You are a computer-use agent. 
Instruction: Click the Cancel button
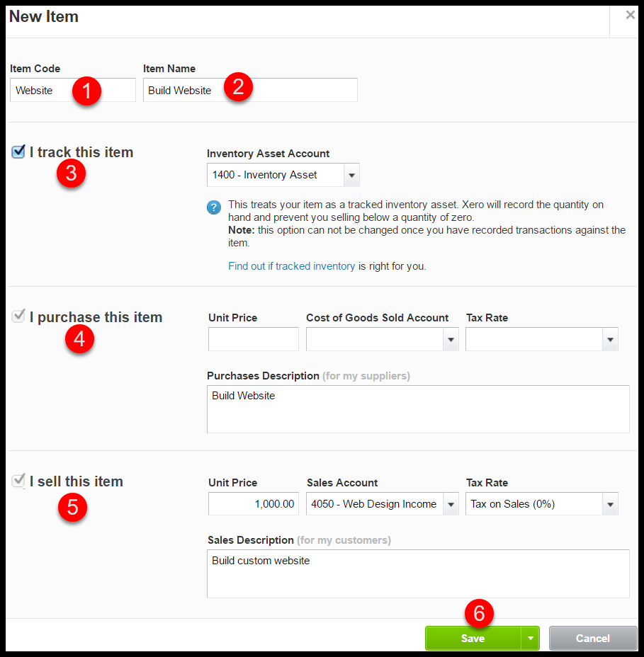click(x=593, y=638)
